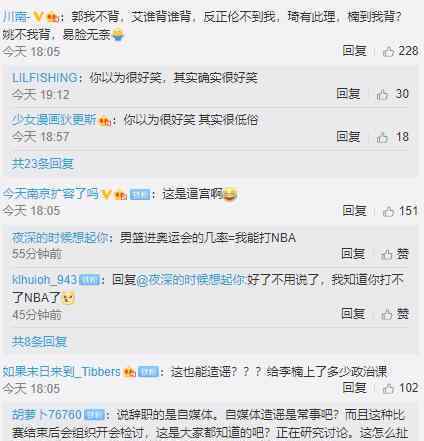Like klhuioh_943's reply

395,314
